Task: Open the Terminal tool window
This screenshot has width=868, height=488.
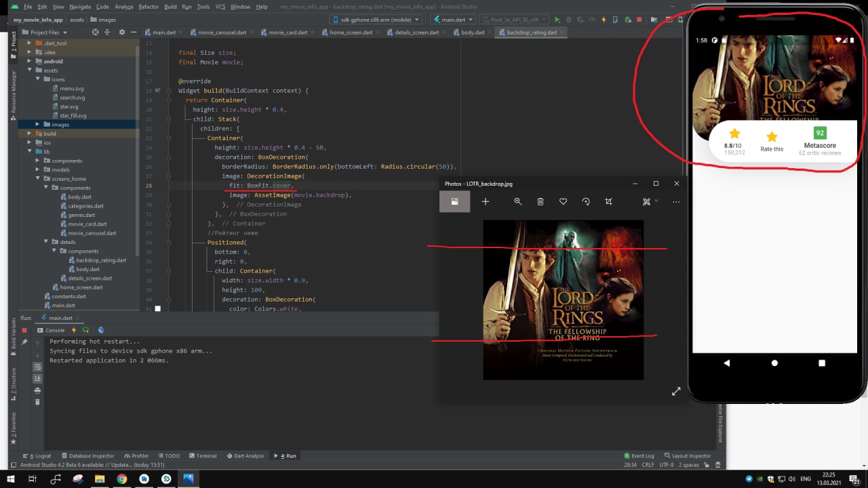Action: pyautogui.click(x=203, y=455)
